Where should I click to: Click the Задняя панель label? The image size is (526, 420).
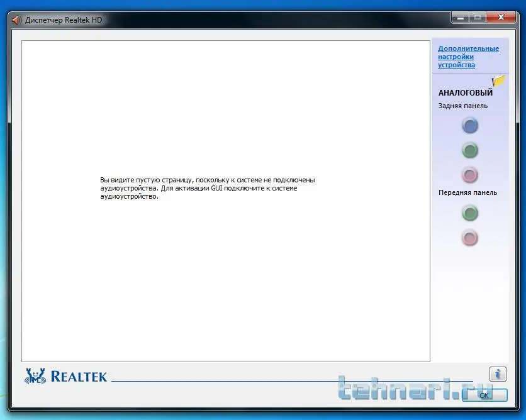point(463,106)
